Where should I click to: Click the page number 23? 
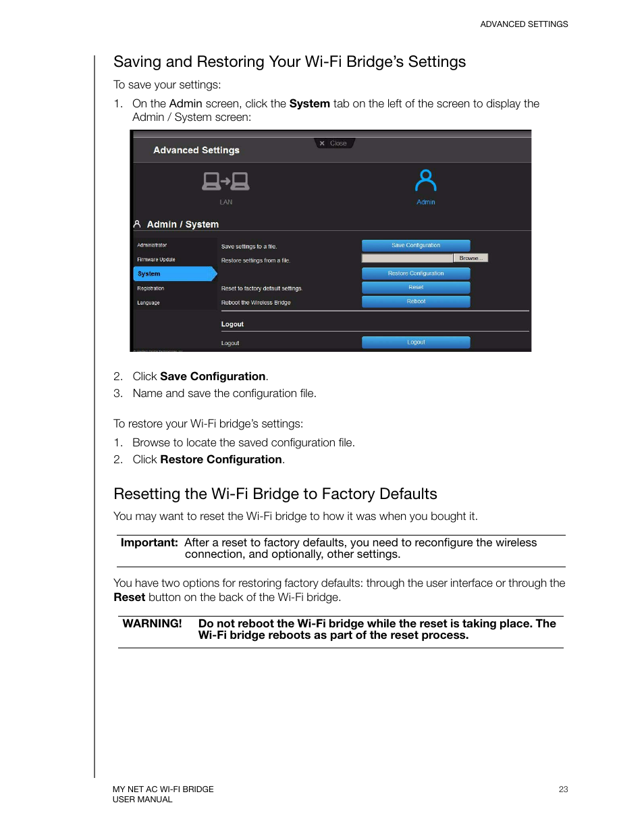[563, 789]
